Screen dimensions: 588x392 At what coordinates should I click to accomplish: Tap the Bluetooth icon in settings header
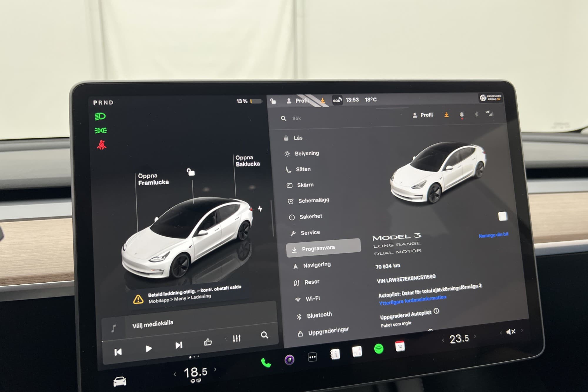tap(476, 114)
